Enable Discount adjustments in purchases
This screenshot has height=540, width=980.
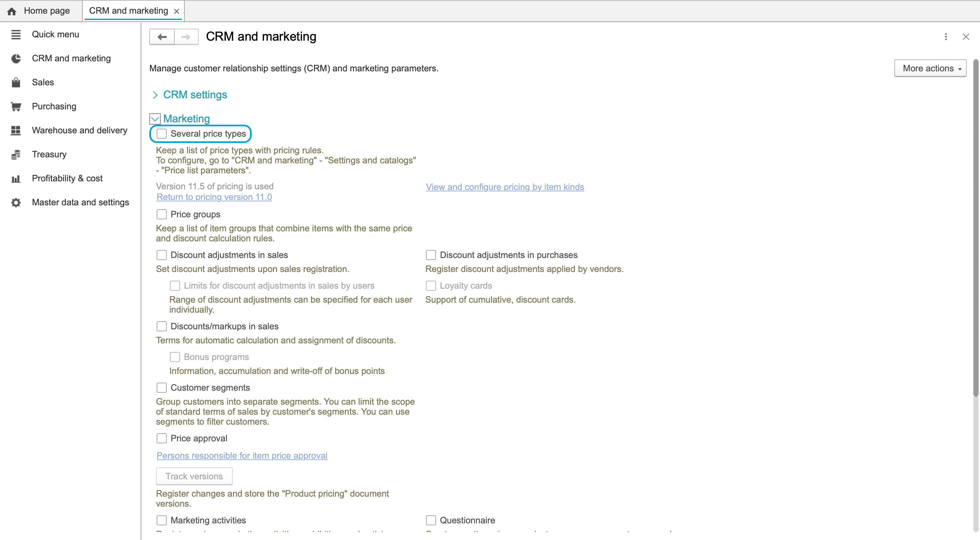[x=431, y=255]
